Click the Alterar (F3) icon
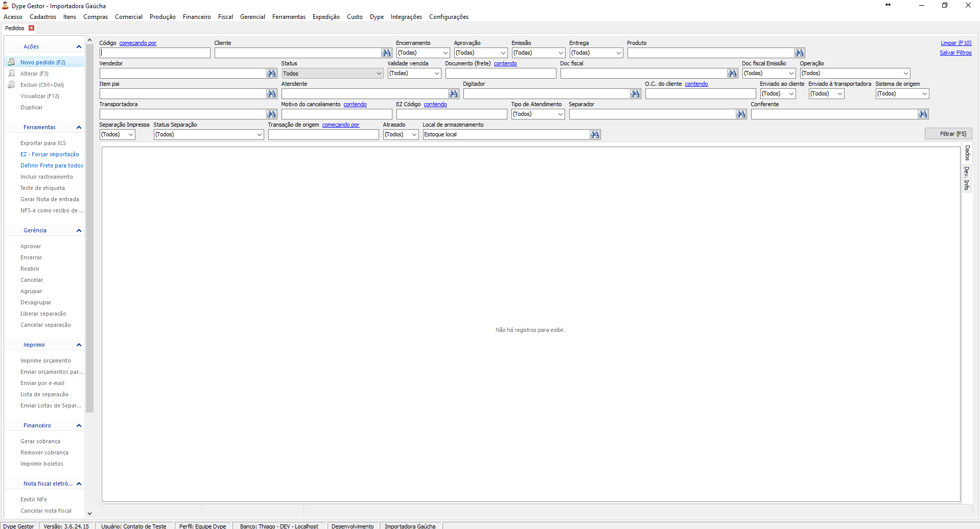 tap(11, 74)
